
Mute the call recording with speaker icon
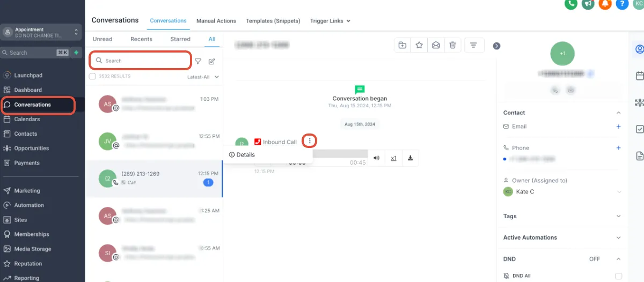tap(377, 158)
